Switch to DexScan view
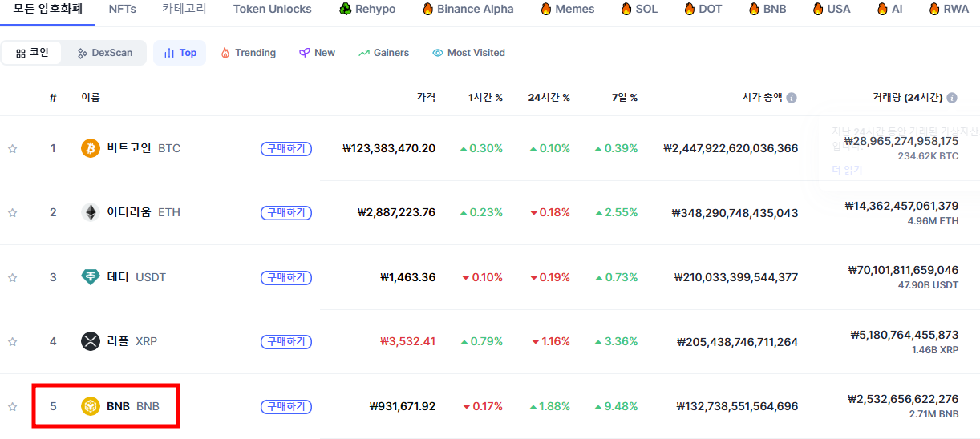 pyautogui.click(x=105, y=53)
